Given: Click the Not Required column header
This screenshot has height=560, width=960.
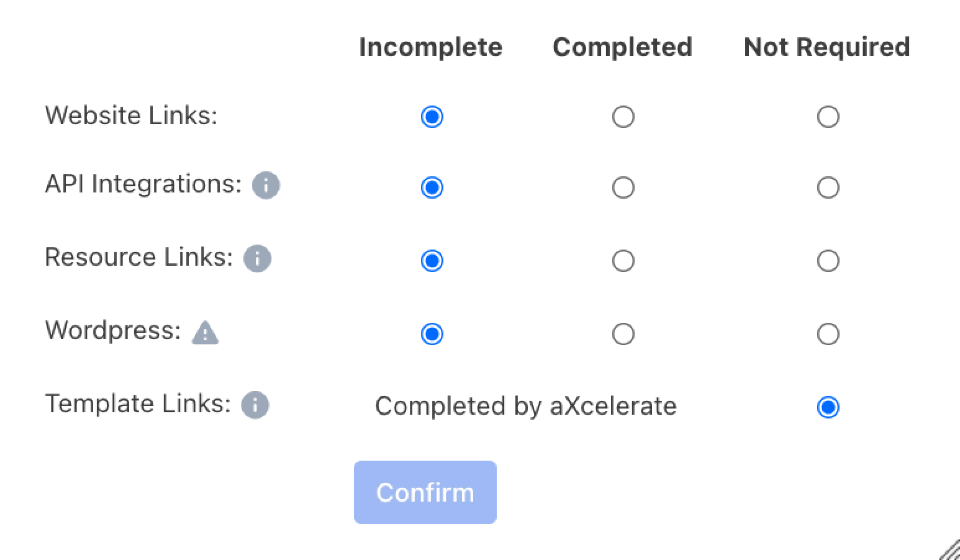Looking at the screenshot, I should pyautogui.click(x=827, y=47).
